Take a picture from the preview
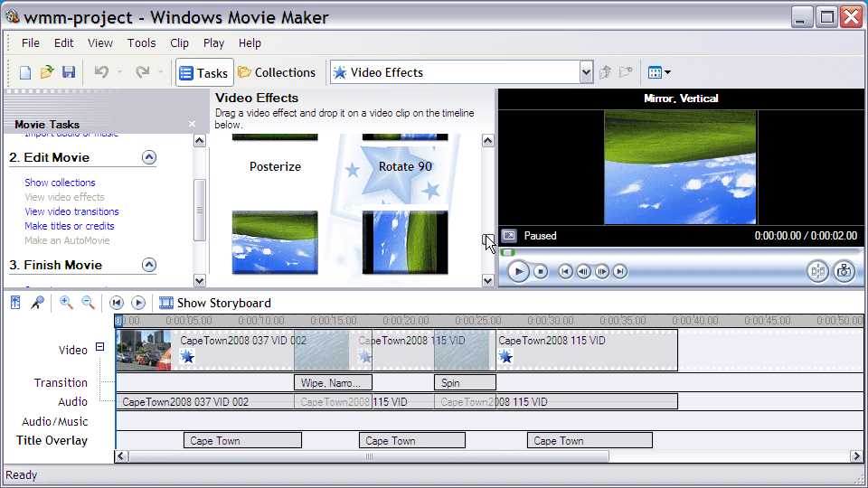Screen dimensions: 868x488 (x=844, y=271)
